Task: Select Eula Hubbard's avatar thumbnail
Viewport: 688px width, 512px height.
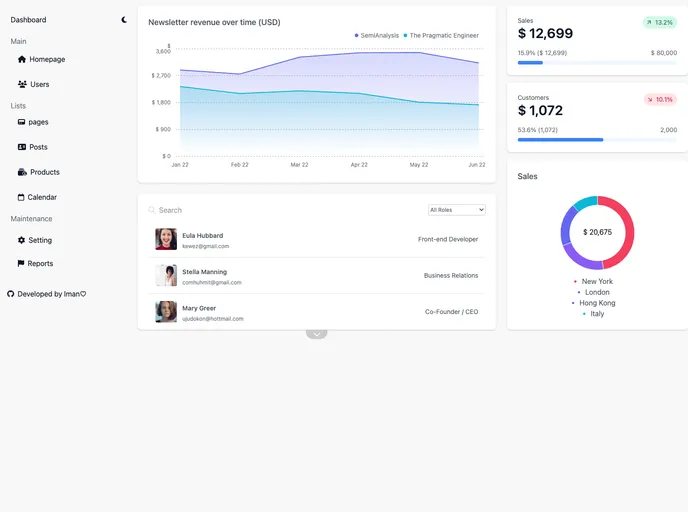Action: click(x=166, y=239)
